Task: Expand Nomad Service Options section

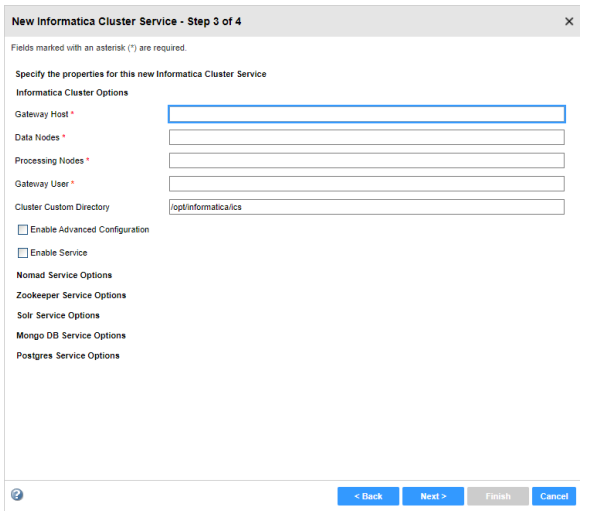Action: pyautogui.click(x=64, y=275)
